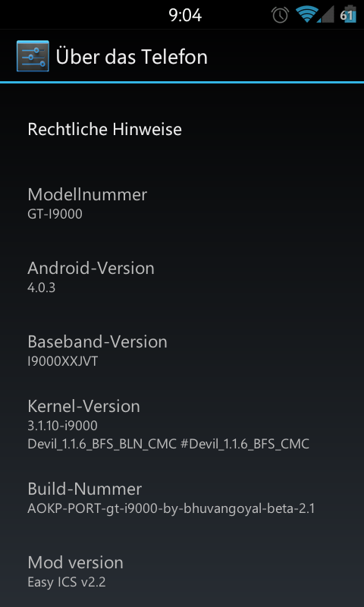Tap the mobile signal strength icon

click(x=326, y=15)
